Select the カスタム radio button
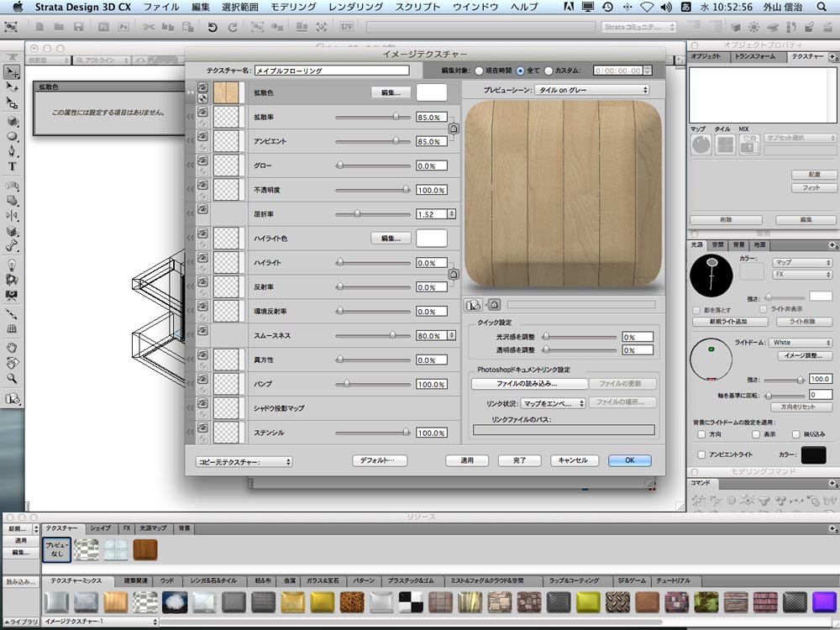 click(548, 71)
